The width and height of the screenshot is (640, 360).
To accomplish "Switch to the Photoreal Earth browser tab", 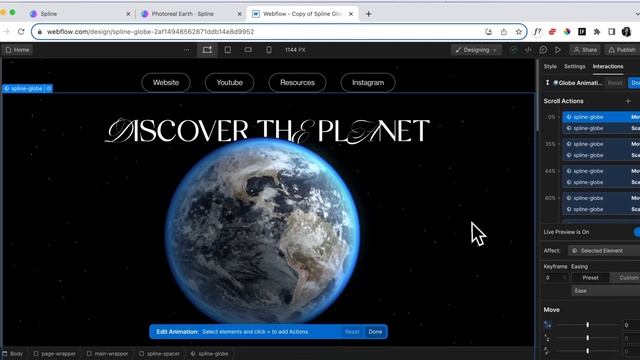I will (190, 14).
